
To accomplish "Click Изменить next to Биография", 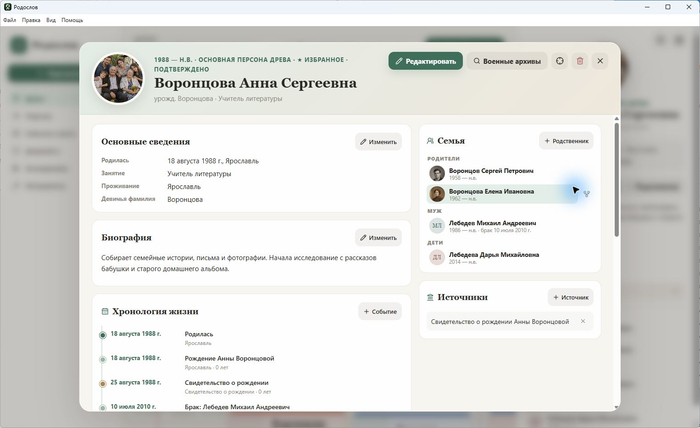I will pos(379,238).
